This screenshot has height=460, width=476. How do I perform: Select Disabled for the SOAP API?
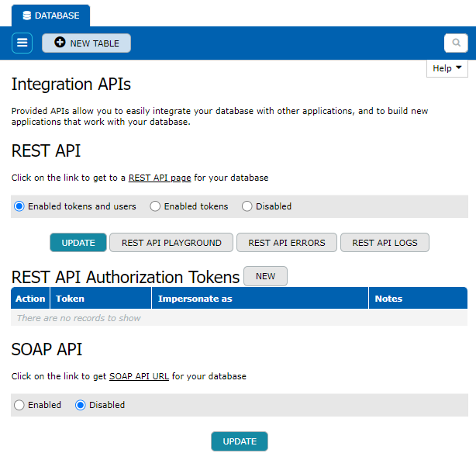click(x=81, y=405)
